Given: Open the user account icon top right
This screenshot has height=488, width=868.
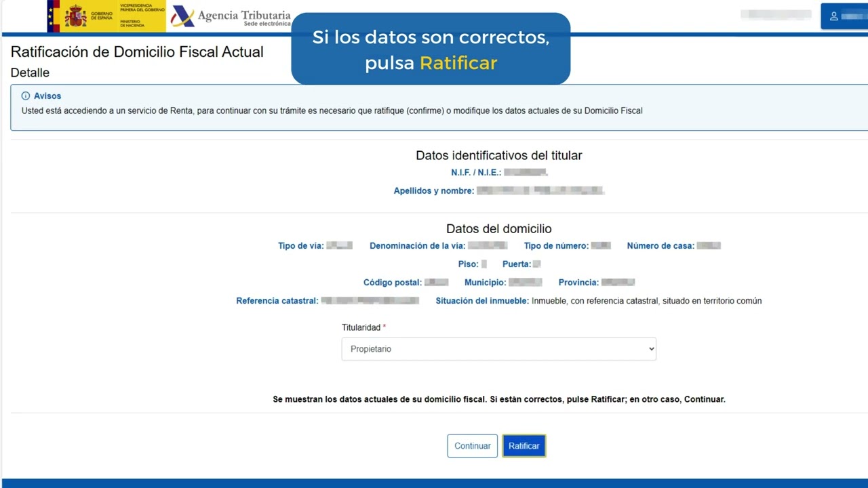Looking at the screenshot, I should 833,15.
